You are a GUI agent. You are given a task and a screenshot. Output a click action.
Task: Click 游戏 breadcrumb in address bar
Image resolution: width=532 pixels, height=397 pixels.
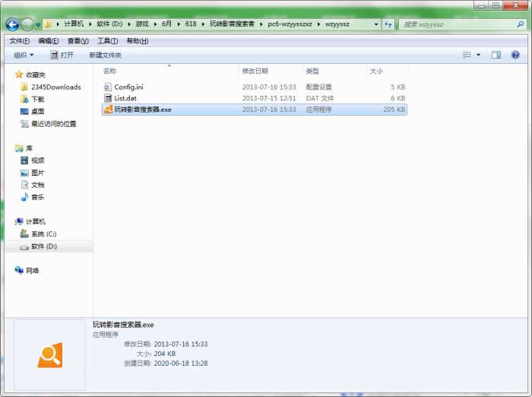click(x=142, y=24)
